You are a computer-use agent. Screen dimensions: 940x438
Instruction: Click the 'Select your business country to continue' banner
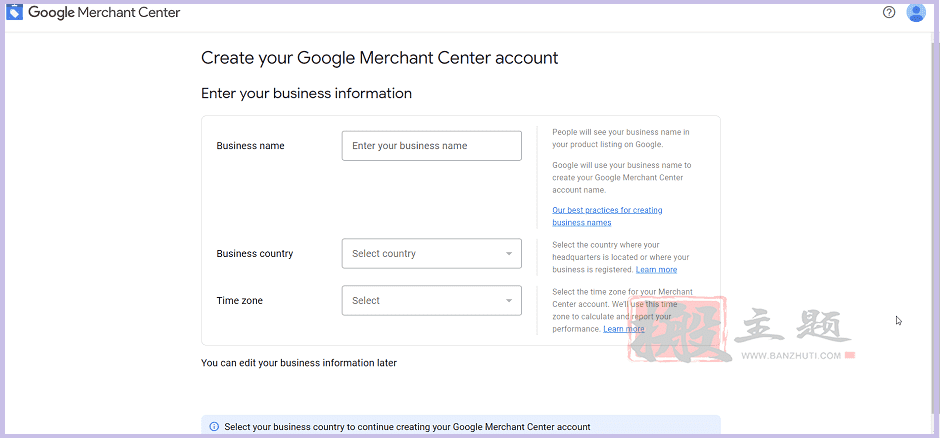pos(407,427)
